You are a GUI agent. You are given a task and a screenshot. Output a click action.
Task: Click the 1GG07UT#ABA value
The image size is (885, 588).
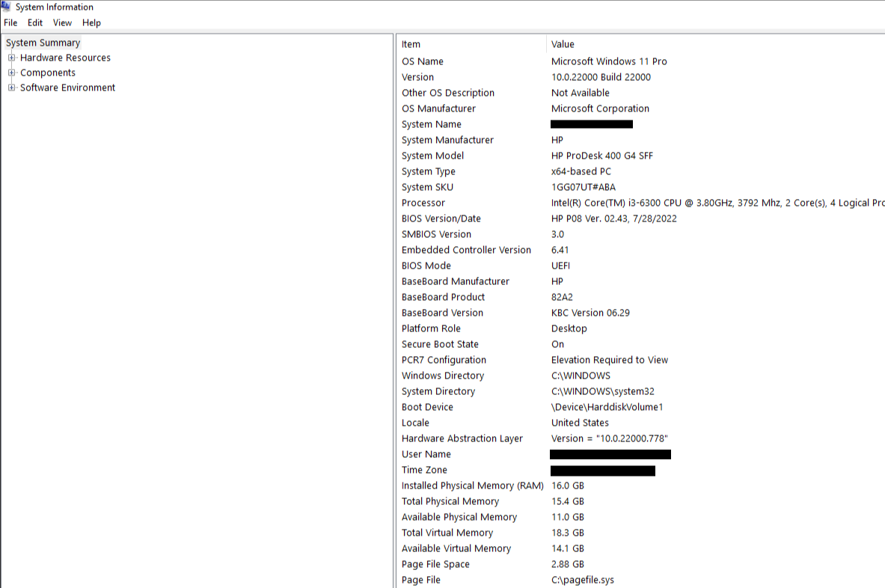[584, 187]
